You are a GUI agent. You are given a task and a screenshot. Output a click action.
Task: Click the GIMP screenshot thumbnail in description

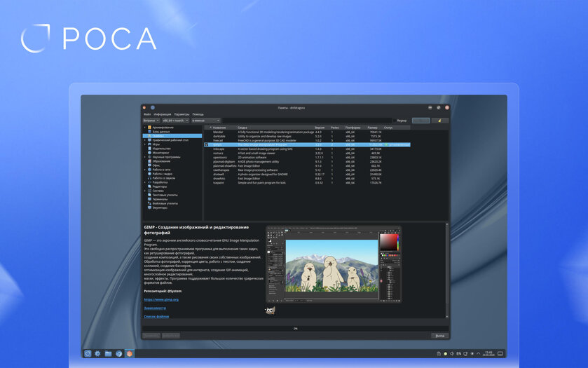click(x=334, y=264)
